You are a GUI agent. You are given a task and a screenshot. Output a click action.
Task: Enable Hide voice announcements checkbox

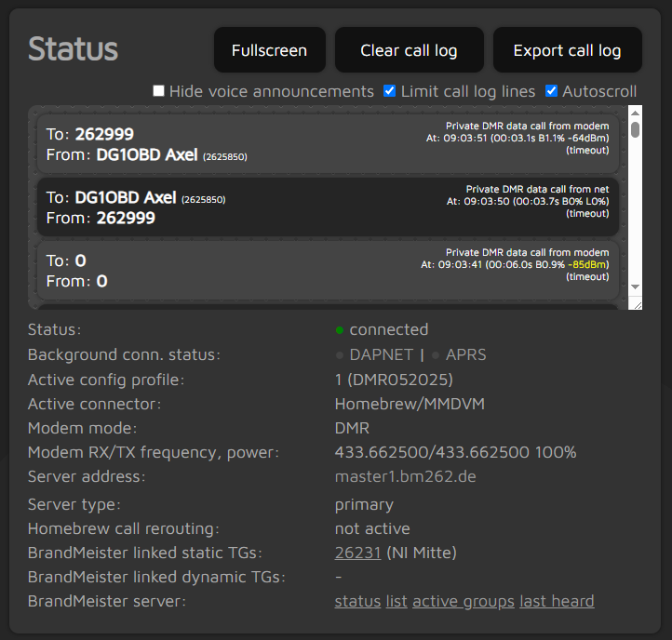(x=159, y=91)
